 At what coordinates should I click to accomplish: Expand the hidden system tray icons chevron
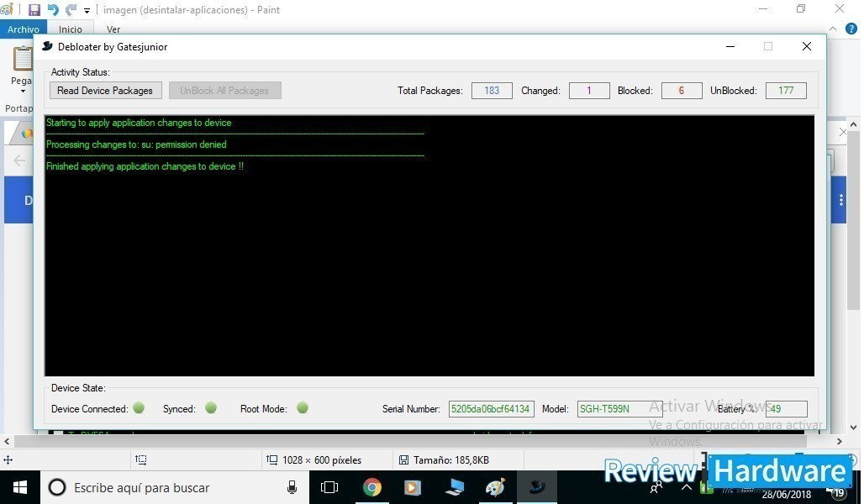(687, 487)
